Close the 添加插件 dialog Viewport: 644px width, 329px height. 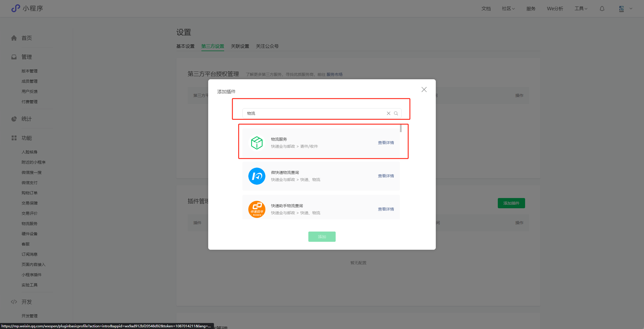424,90
